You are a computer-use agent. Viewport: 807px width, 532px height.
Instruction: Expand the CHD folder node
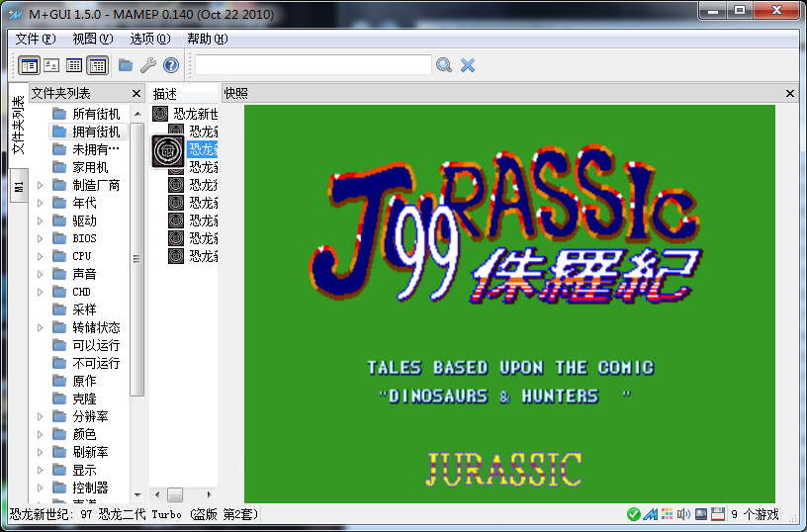pyautogui.click(x=41, y=293)
